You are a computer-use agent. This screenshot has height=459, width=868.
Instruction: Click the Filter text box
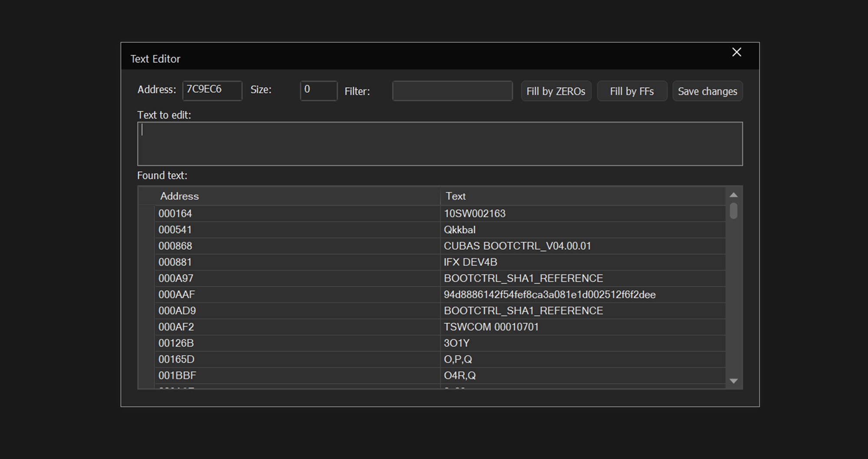click(452, 91)
